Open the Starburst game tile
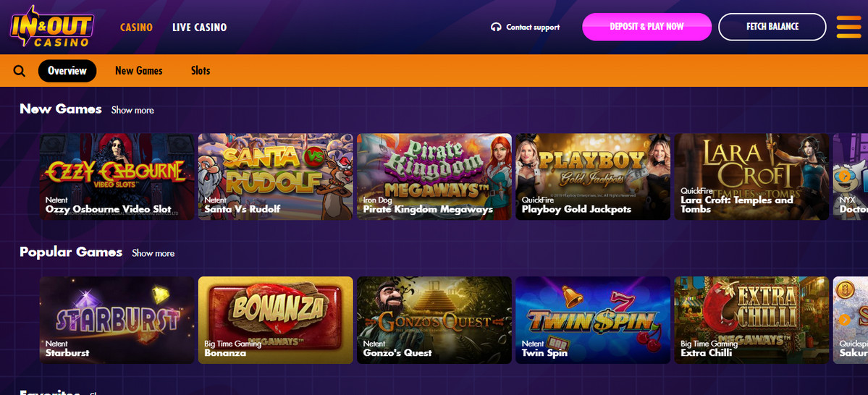The height and width of the screenshot is (395, 868). tap(117, 320)
